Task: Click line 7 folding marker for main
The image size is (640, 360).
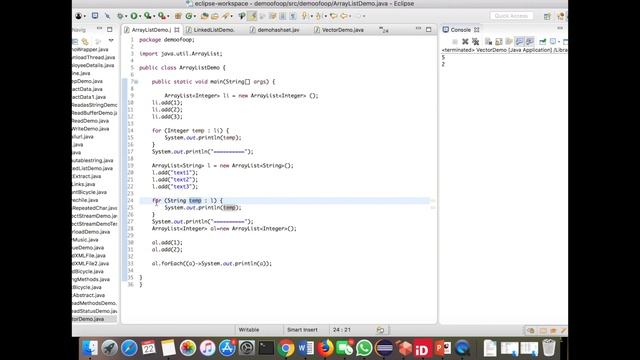Action: click(x=136, y=82)
